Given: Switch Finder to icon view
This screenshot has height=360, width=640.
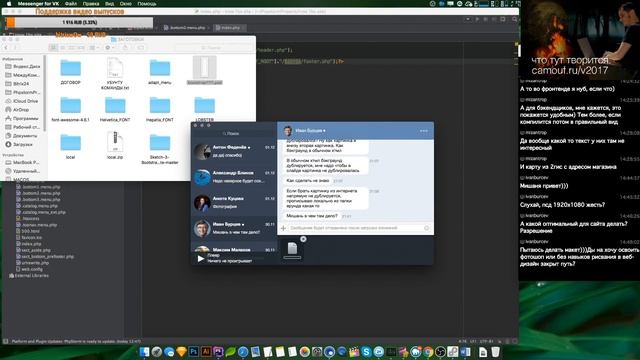Looking at the screenshot, I should [x=53, y=48].
